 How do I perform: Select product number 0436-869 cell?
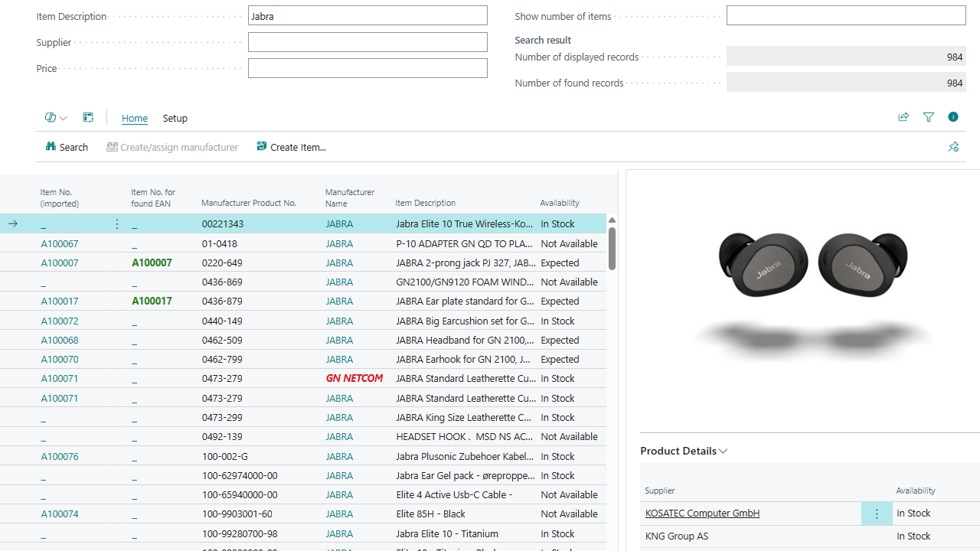pyautogui.click(x=223, y=282)
